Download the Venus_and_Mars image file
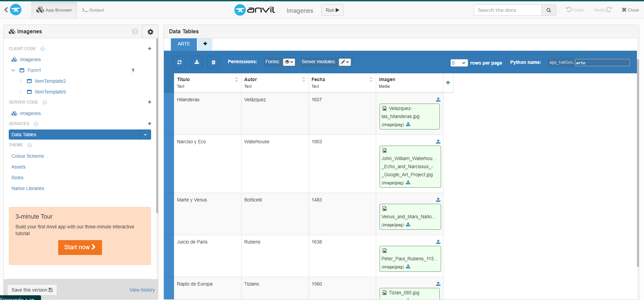Image resolution: width=644 pixels, height=300 pixels. 408,225
